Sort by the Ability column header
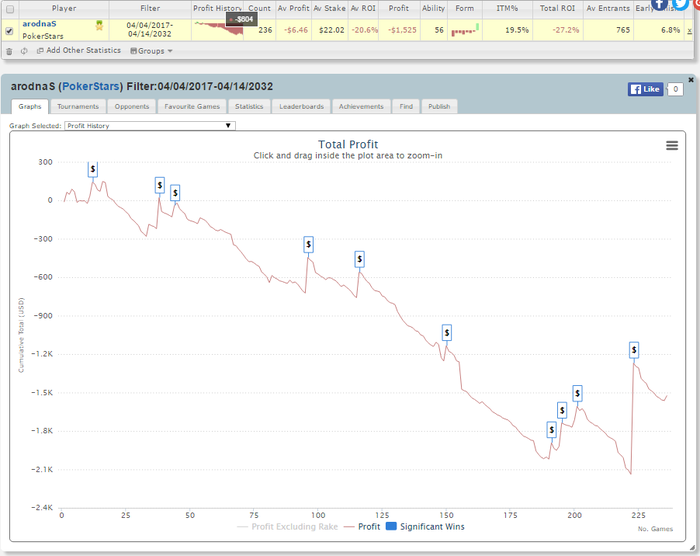The image size is (700, 556). [x=433, y=8]
